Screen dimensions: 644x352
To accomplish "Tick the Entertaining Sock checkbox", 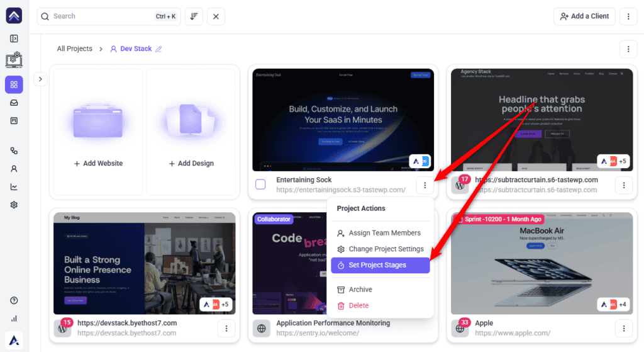I will pos(260,185).
